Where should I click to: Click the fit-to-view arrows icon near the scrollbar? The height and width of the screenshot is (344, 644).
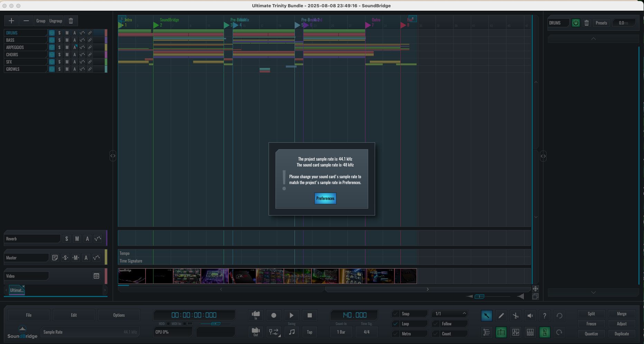click(535, 289)
